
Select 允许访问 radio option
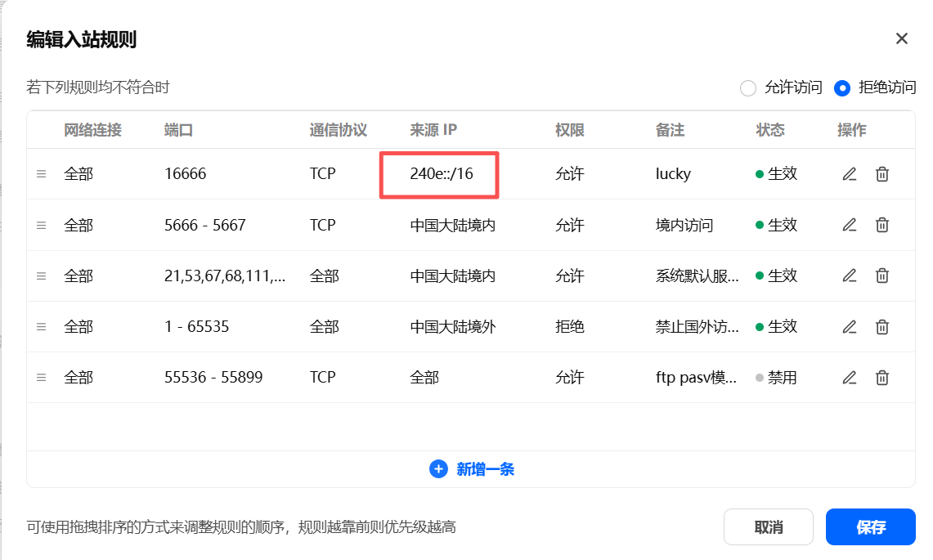748,88
